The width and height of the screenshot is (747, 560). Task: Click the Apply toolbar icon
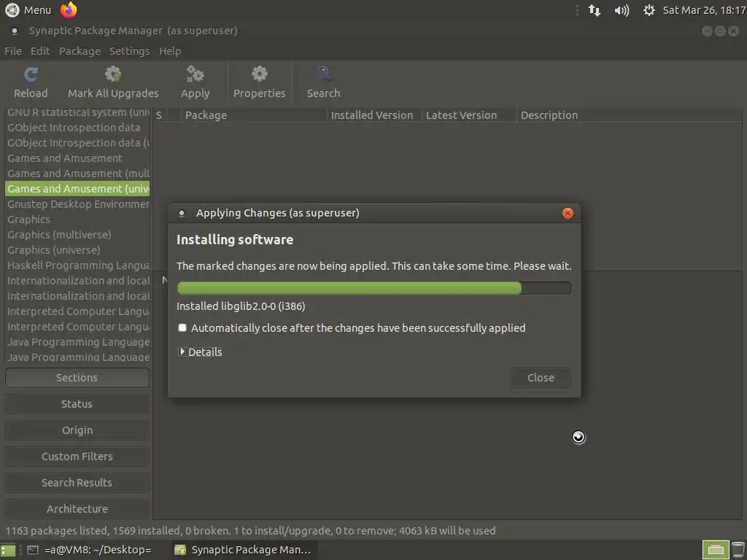click(x=195, y=82)
